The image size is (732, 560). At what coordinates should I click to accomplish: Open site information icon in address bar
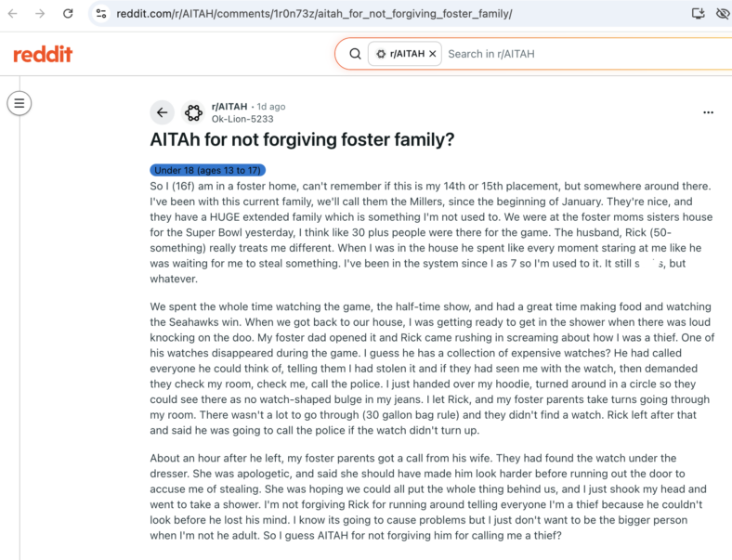pyautogui.click(x=101, y=14)
